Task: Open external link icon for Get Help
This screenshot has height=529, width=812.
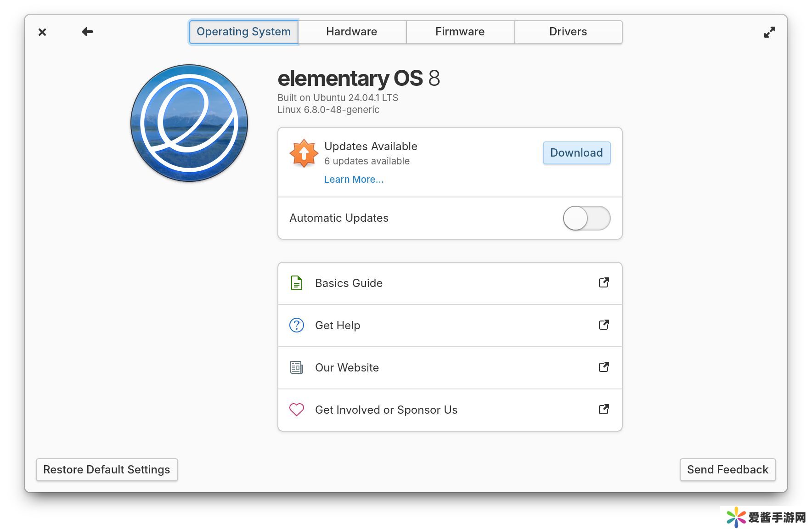Action: pyautogui.click(x=604, y=325)
